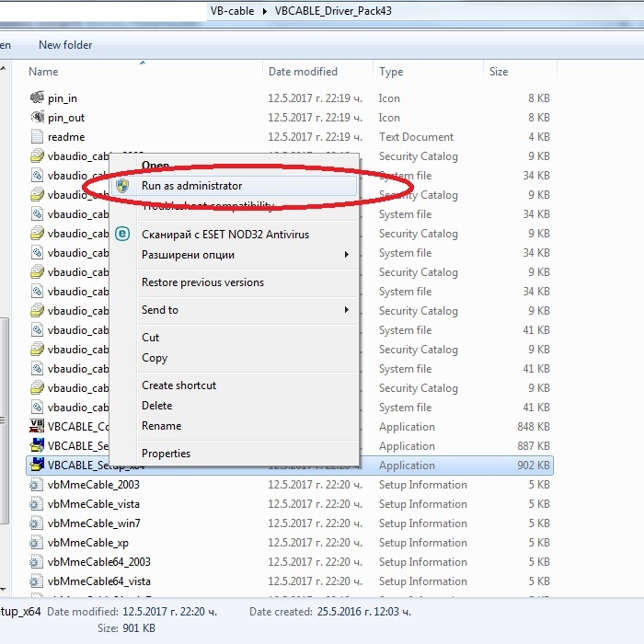Viewport: 644px width, 644px height.
Task: Select Cut in the context menu
Action: [x=150, y=338]
